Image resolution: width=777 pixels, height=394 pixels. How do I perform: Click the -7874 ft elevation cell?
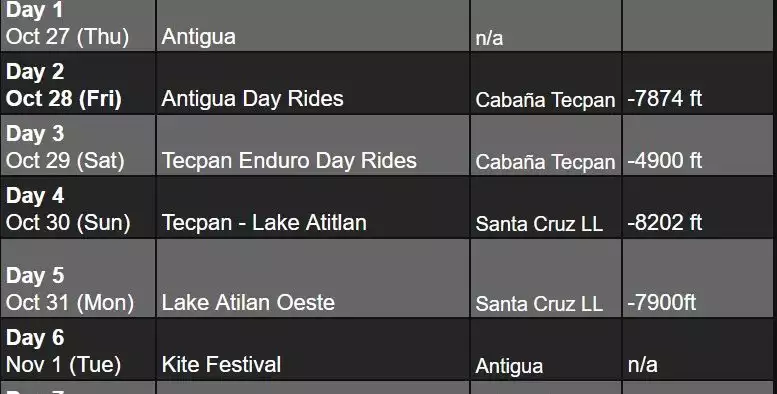point(698,84)
